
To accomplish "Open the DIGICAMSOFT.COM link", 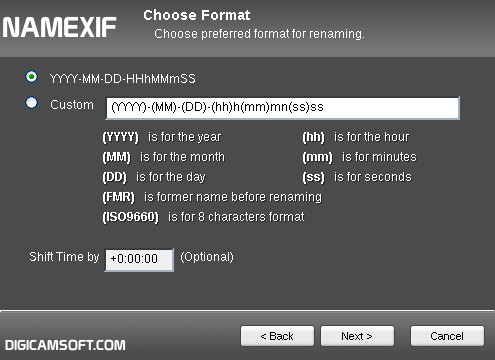I will [x=65, y=345].
